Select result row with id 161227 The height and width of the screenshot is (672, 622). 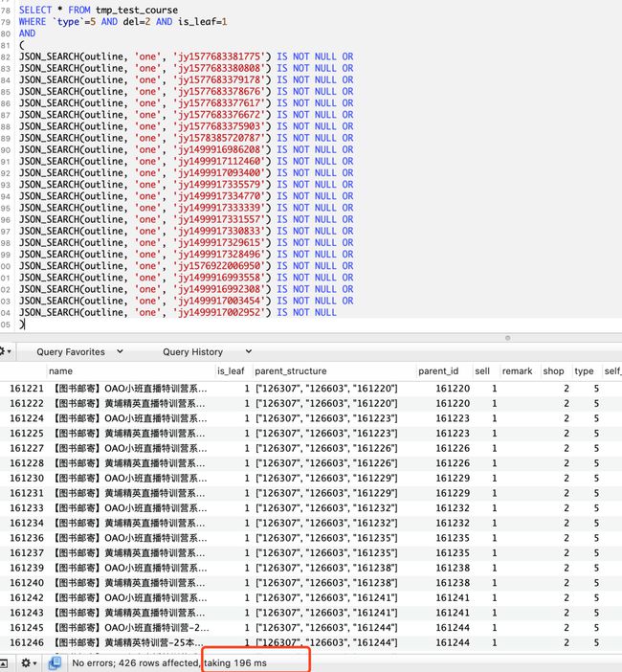[x=311, y=448]
